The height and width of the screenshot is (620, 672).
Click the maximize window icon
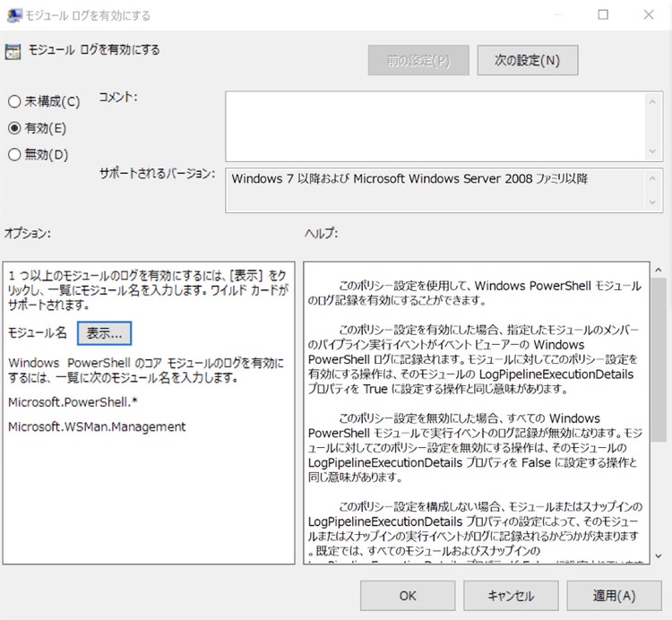coord(603,14)
